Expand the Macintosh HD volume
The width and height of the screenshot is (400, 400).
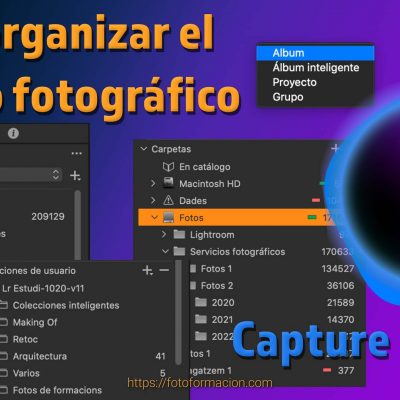153,183
